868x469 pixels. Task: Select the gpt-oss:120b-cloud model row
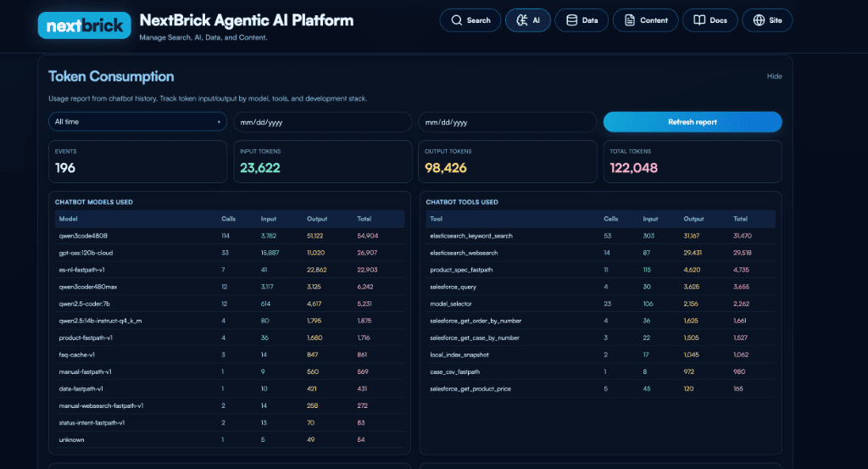[229, 253]
